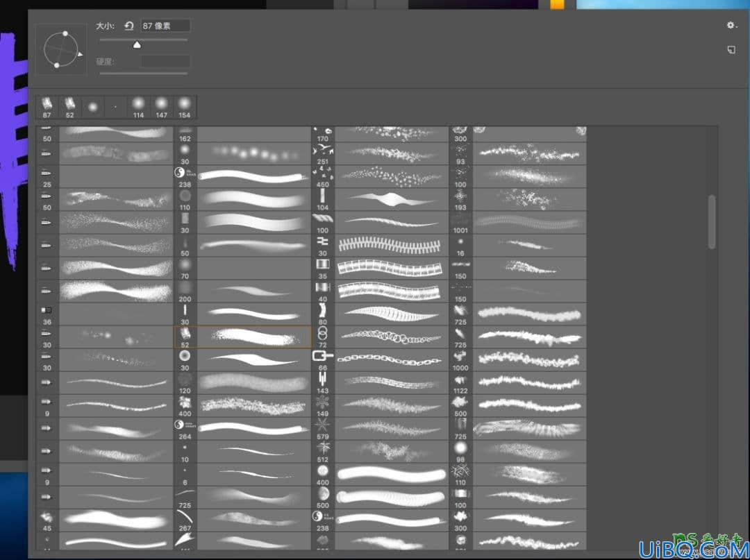Select the recent brush labeled 114
Screen dimensions: 750x560
coord(138,108)
